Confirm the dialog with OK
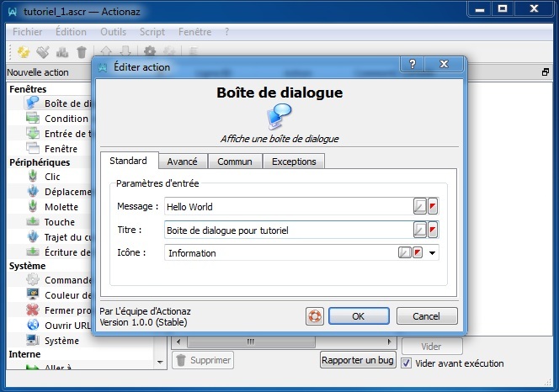This screenshot has height=392, width=559. click(x=358, y=316)
